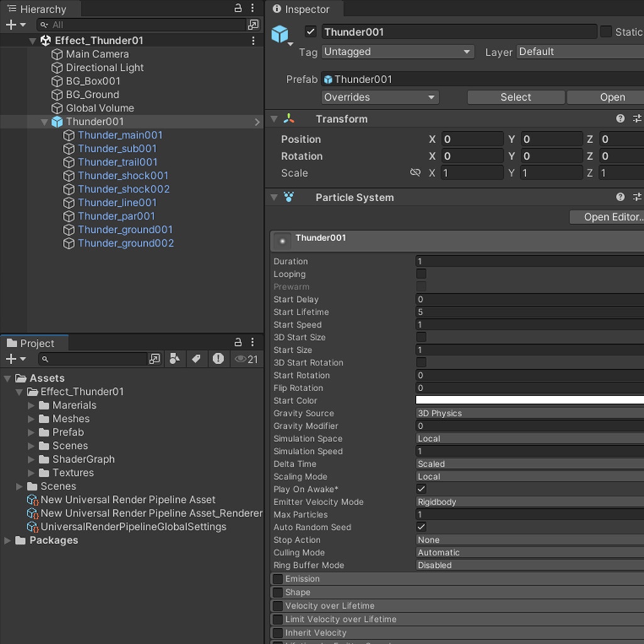Open the Tag dropdown set to Untagged
The image size is (644, 644).
[x=397, y=52]
